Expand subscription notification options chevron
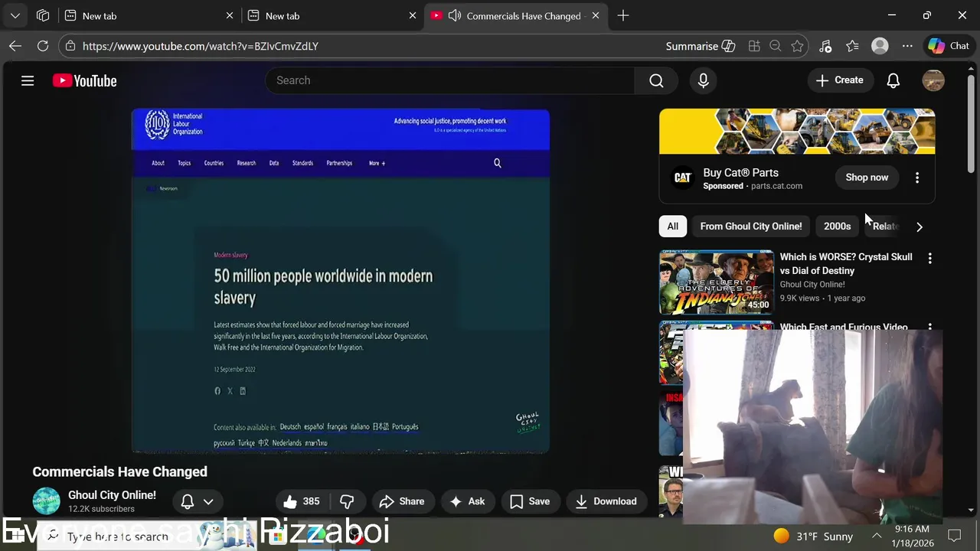Screen dimensions: 980x551 coord(208,501)
